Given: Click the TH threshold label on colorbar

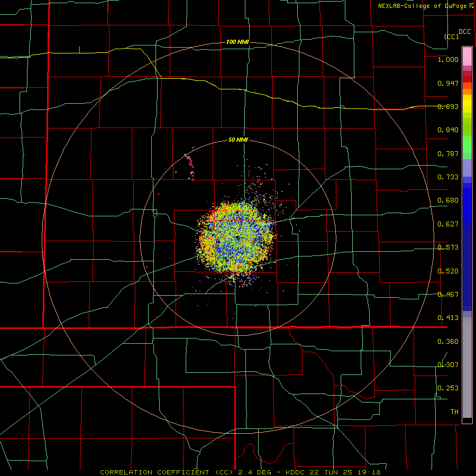Looking at the screenshot, I should click(454, 412).
